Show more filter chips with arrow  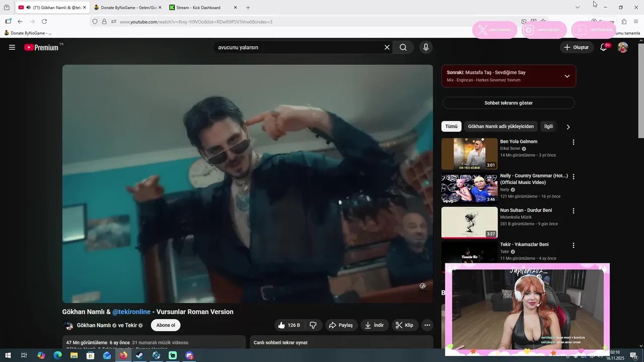[x=568, y=127]
